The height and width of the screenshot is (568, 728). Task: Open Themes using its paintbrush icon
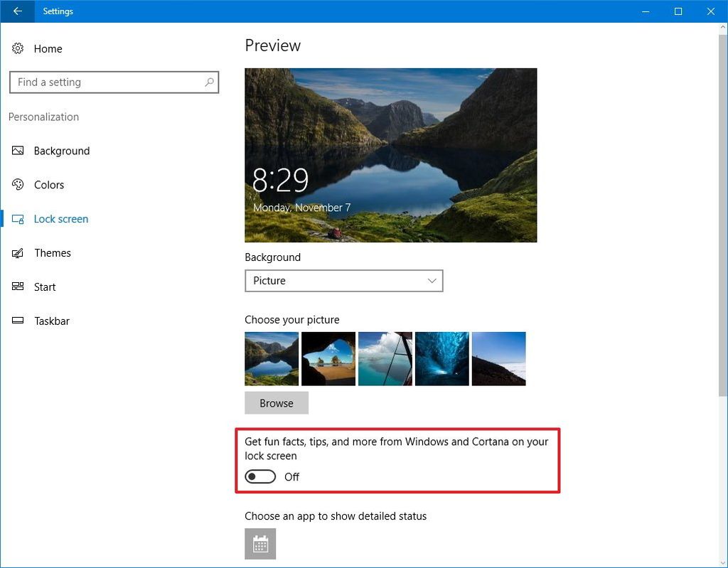click(x=16, y=253)
